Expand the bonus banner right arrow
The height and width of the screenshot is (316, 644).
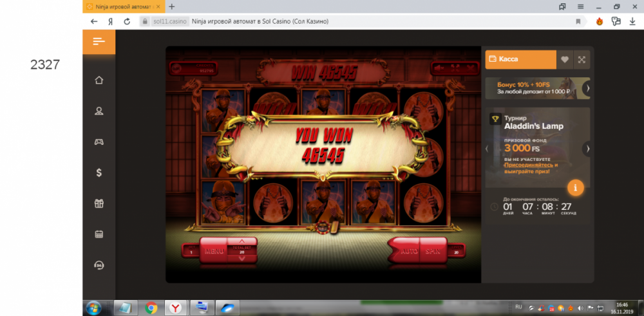586,88
